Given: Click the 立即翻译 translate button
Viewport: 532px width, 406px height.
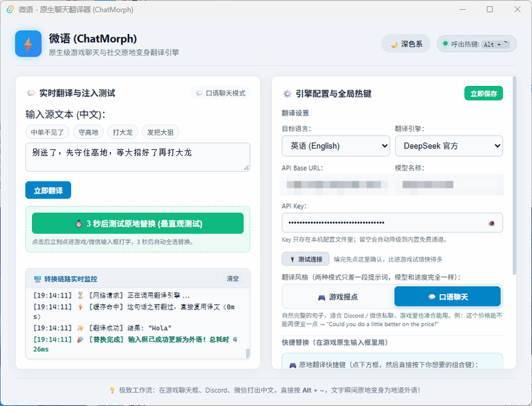Looking at the screenshot, I should (x=48, y=190).
